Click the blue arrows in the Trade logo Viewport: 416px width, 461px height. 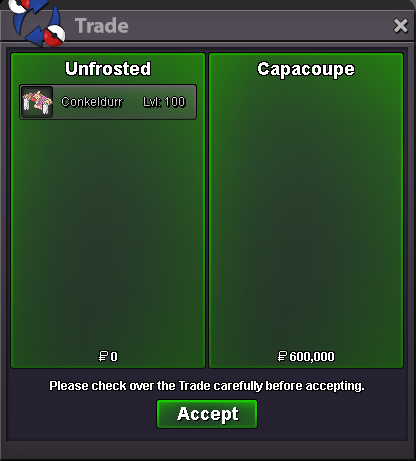35,22
